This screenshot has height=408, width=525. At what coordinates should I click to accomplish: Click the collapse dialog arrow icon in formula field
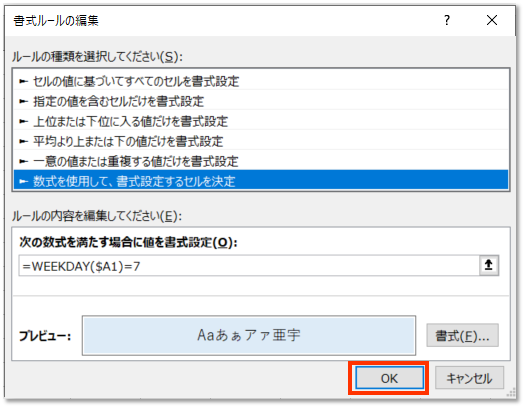click(489, 265)
